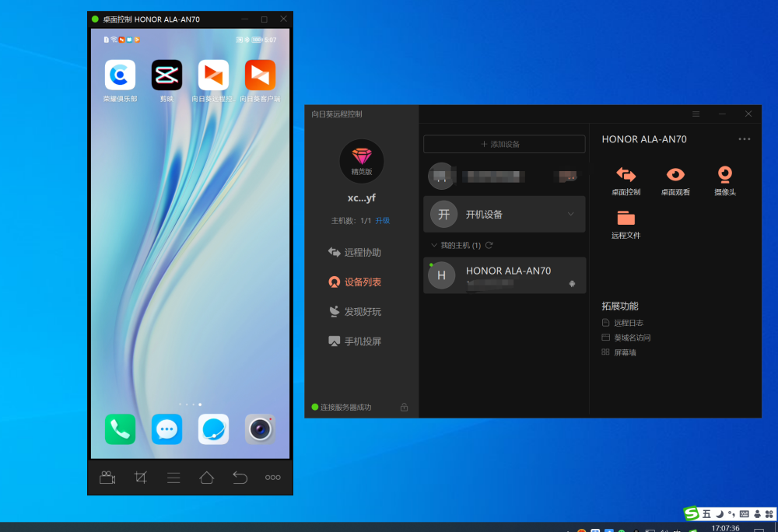The width and height of the screenshot is (778, 532).
Task: Open the 荣耀俱乐部 app on phone
Action: pos(120,75)
